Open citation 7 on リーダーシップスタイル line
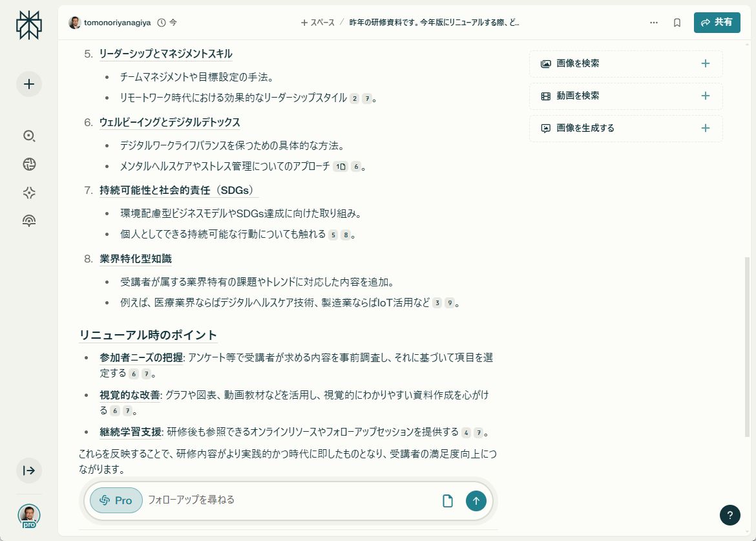This screenshot has width=756, height=541. [367, 98]
